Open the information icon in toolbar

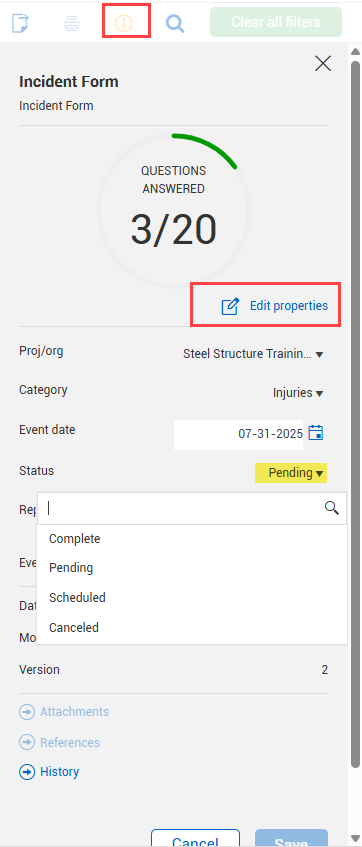[124, 23]
